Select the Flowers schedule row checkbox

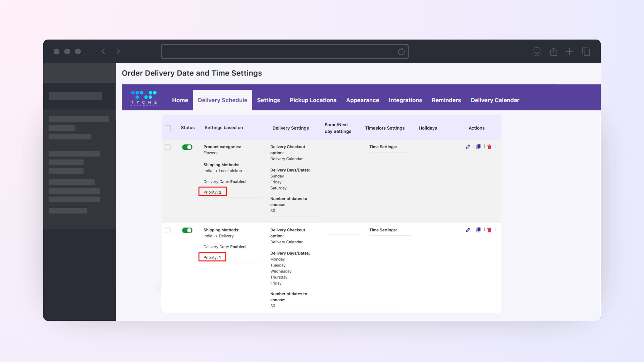168,147
